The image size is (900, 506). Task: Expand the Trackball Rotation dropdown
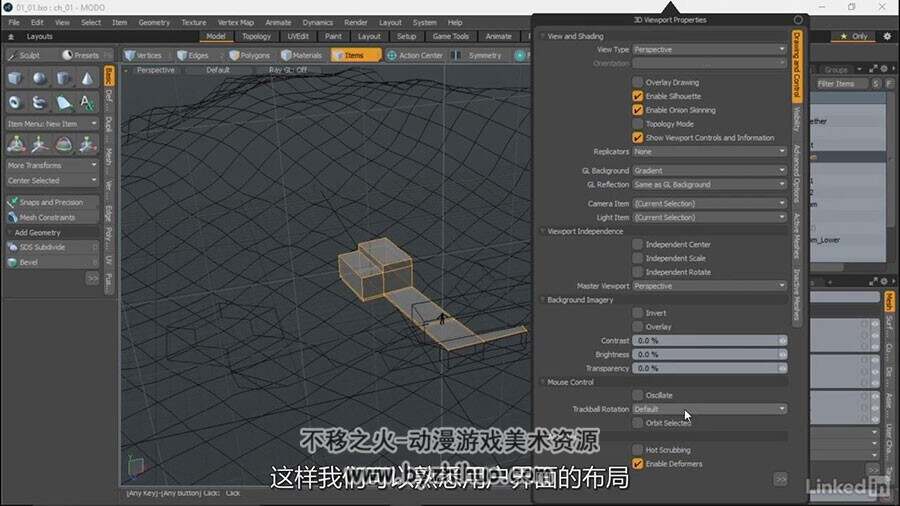click(x=709, y=409)
